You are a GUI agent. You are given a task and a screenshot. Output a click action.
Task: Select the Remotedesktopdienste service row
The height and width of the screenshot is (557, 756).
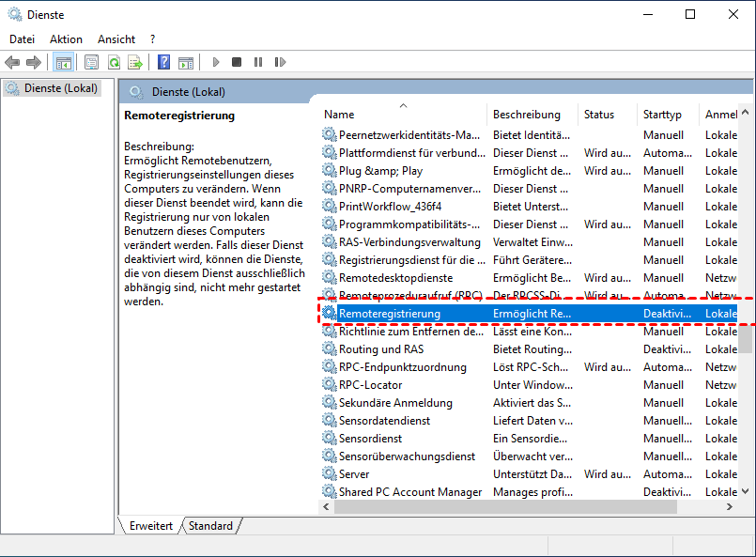[395, 278]
